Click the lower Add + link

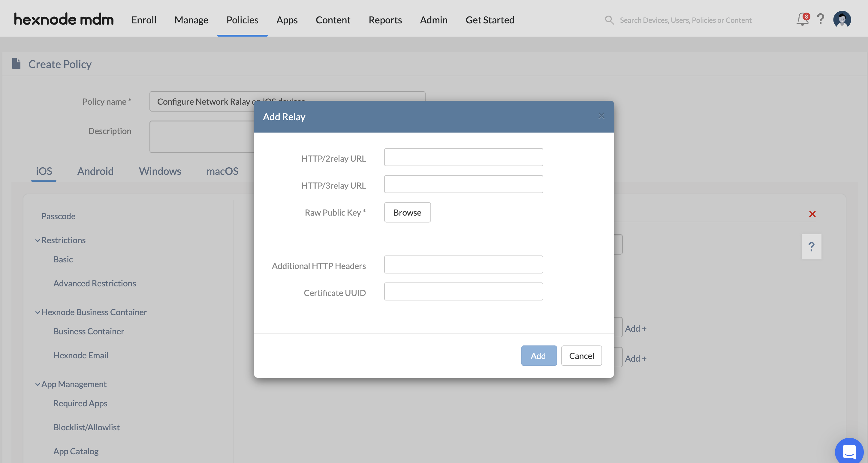(635, 358)
